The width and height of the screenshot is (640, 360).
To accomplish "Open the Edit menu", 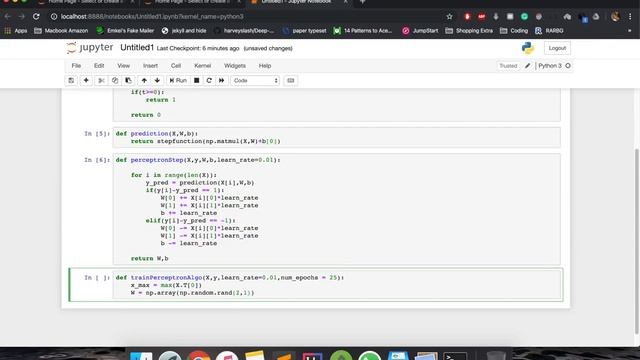I will pyautogui.click(x=99, y=66).
